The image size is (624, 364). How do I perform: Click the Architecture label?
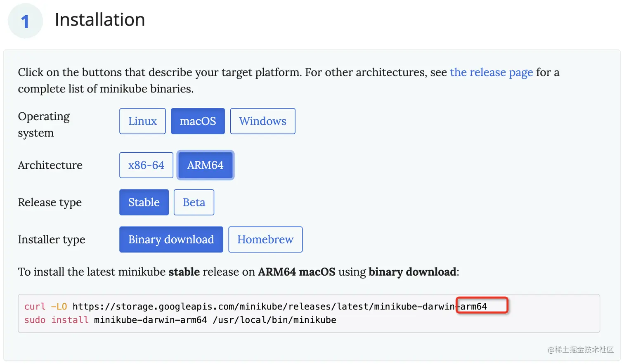pyautogui.click(x=50, y=165)
